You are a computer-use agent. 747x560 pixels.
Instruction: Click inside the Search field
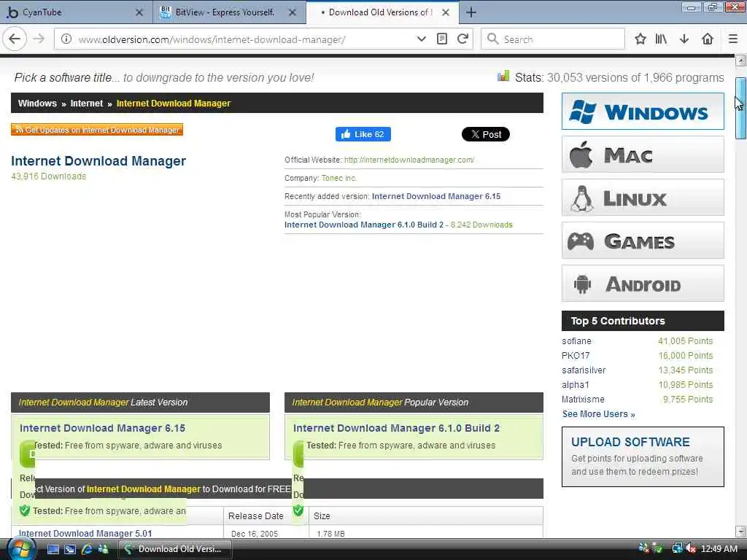(x=553, y=39)
